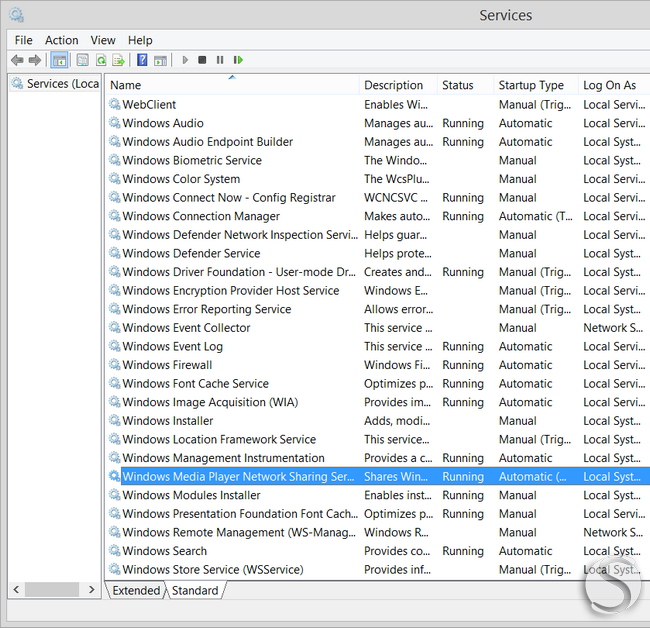Click the gear icon beside Windows Audio
The width and height of the screenshot is (650, 628).
click(x=114, y=123)
